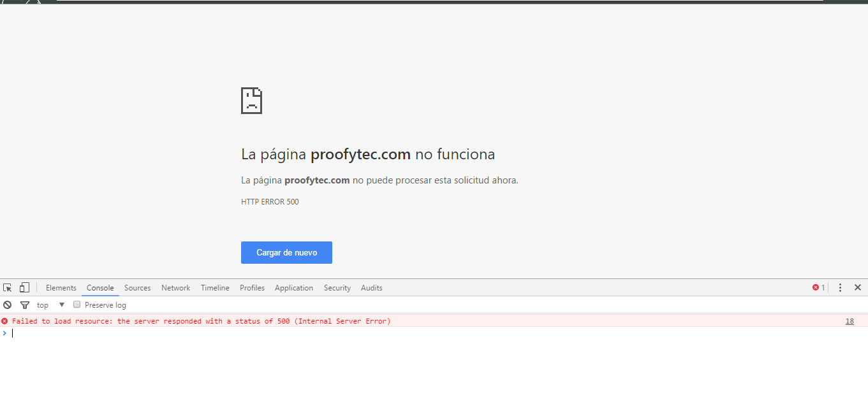This screenshot has width=868, height=416.
Task: Open the Audits tab
Action: point(372,288)
